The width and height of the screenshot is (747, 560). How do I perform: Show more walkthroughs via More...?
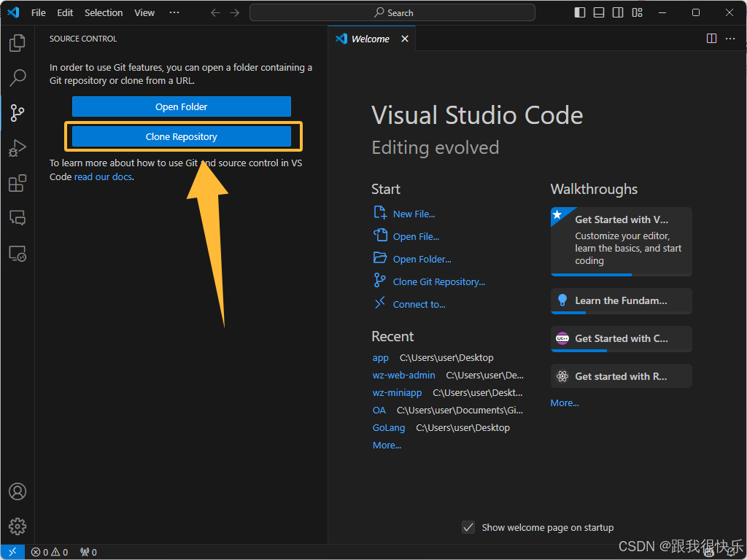click(x=565, y=403)
